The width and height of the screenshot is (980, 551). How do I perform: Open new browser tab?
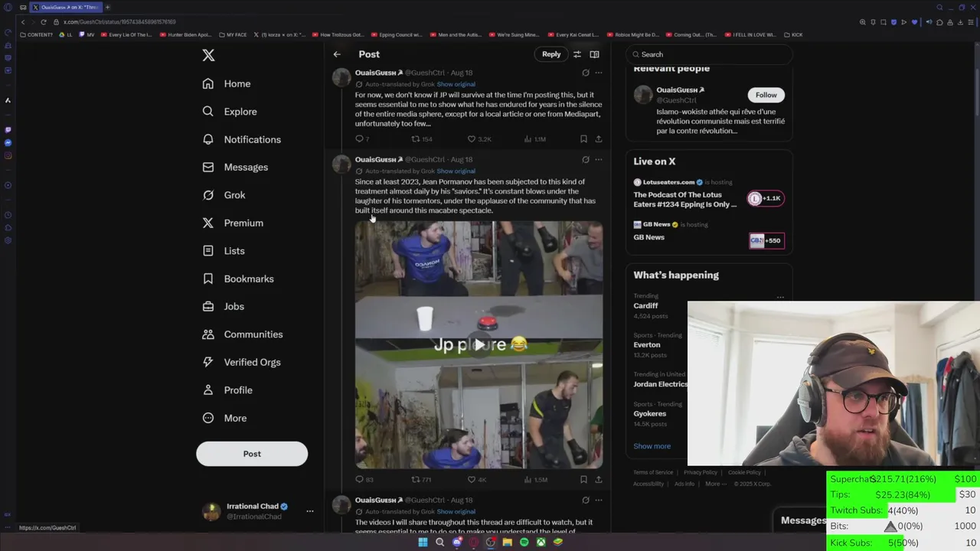(108, 7)
